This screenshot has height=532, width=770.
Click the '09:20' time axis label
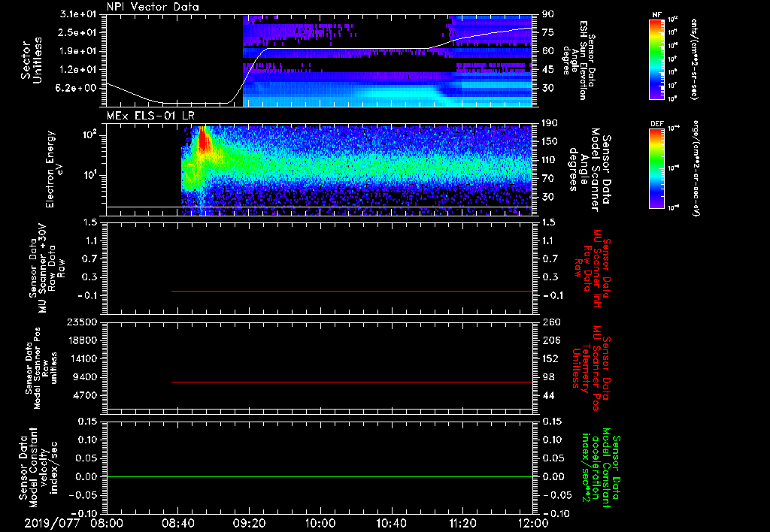(250, 523)
